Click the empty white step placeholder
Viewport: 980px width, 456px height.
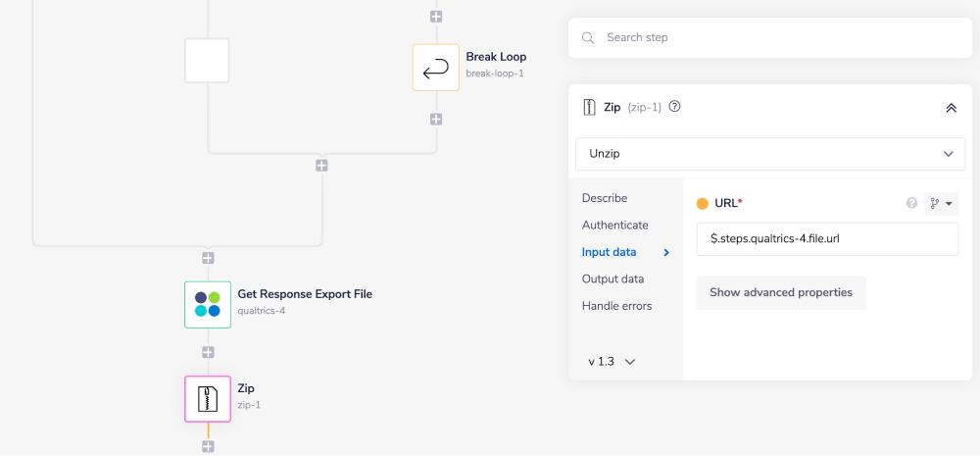pyautogui.click(x=207, y=61)
